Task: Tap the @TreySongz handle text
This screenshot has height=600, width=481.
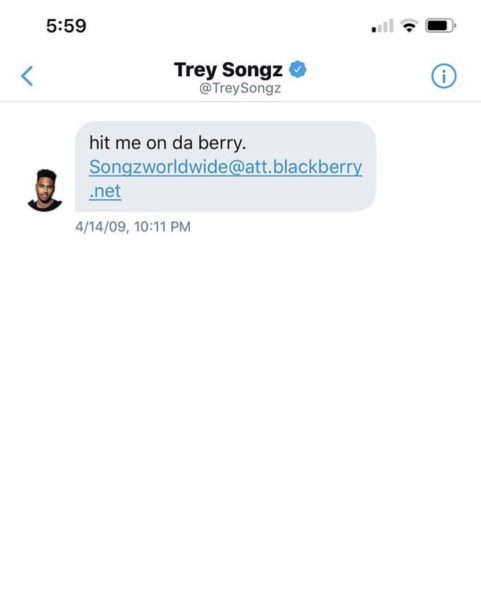Action: pos(240,88)
